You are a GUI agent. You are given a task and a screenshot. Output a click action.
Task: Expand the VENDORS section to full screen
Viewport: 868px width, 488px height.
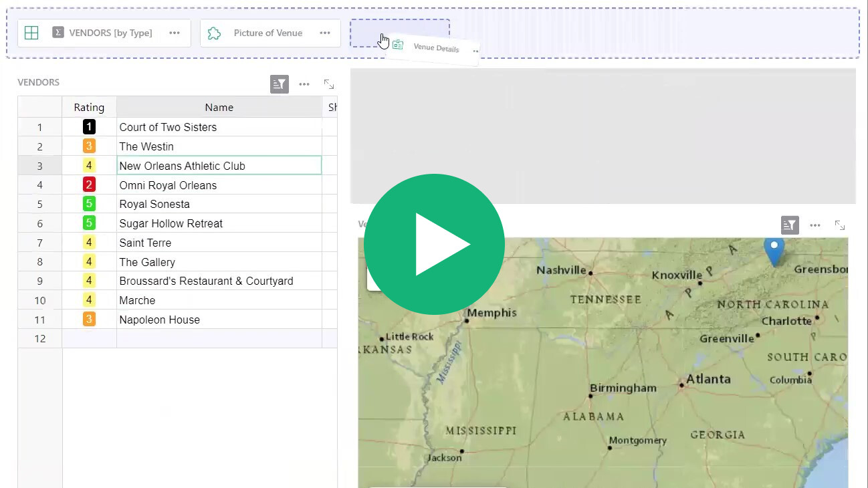tap(329, 84)
